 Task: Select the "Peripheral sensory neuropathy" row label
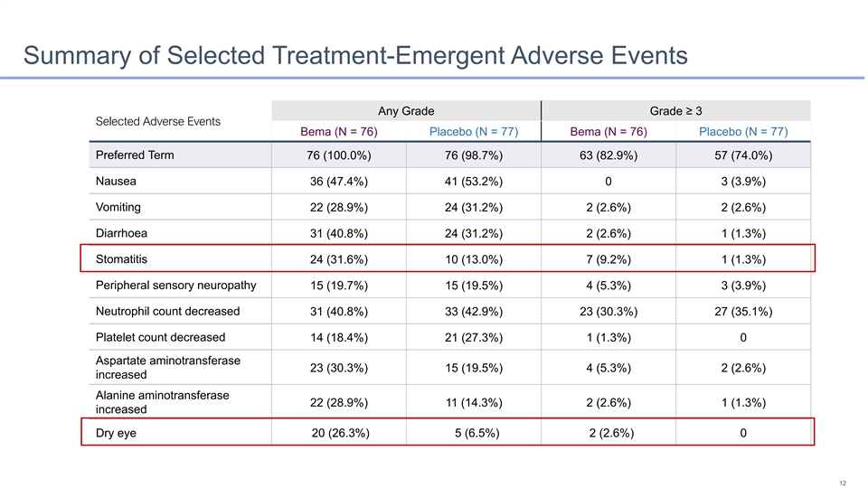point(175,286)
